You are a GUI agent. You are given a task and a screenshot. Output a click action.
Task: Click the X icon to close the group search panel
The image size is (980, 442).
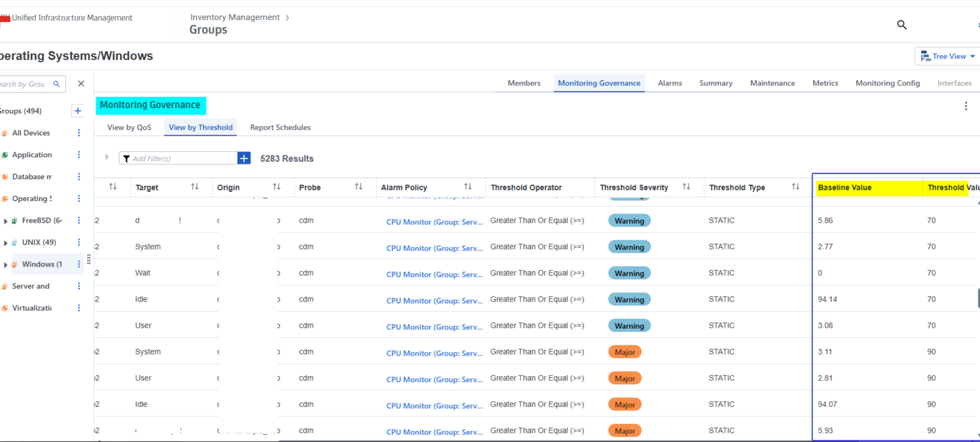point(80,83)
